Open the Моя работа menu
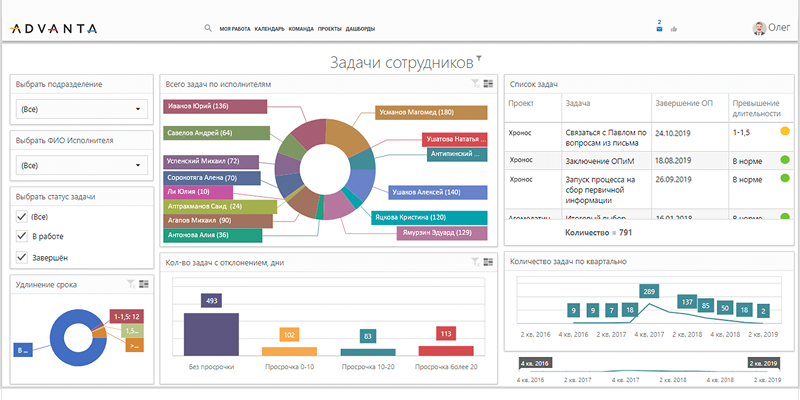The width and height of the screenshot is (800, 400). 234,29
